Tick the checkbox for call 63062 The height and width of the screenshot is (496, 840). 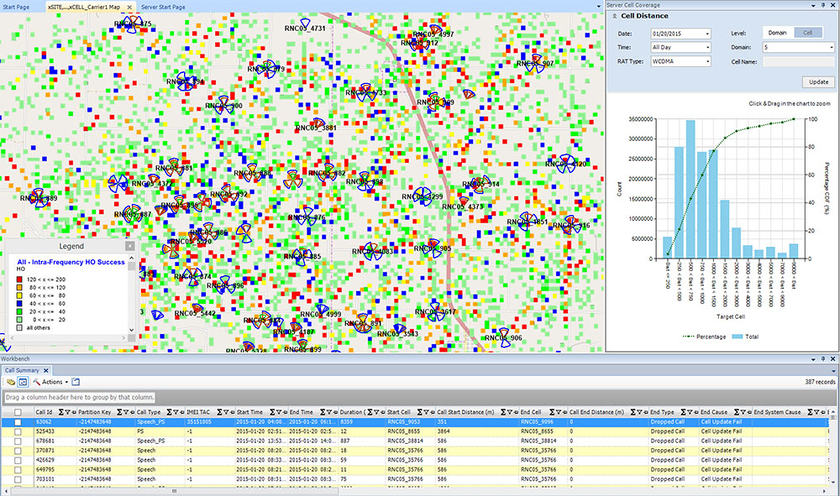click(x=17, y=423)
